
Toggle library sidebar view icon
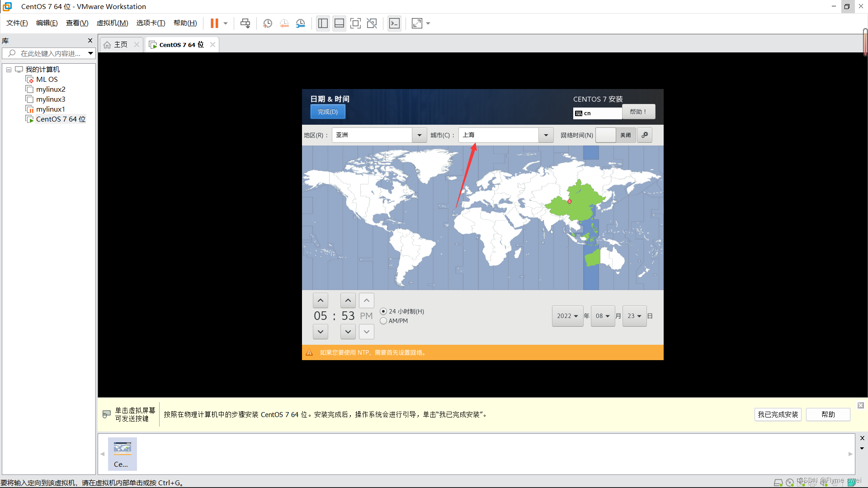pyautogui.click(x=323, y=23)
